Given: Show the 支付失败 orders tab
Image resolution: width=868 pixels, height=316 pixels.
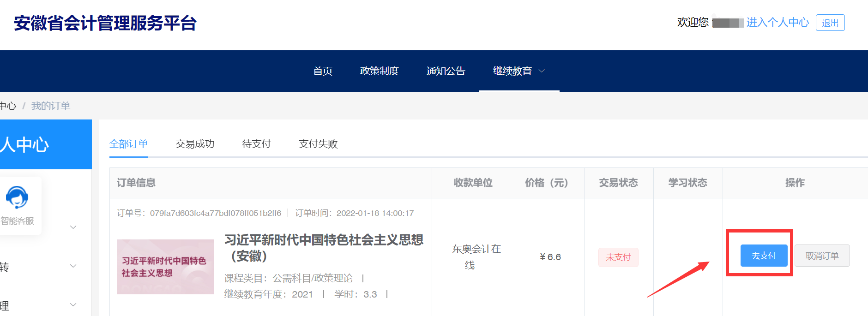Looking at the screenshot, I should (x=318, y=144).
